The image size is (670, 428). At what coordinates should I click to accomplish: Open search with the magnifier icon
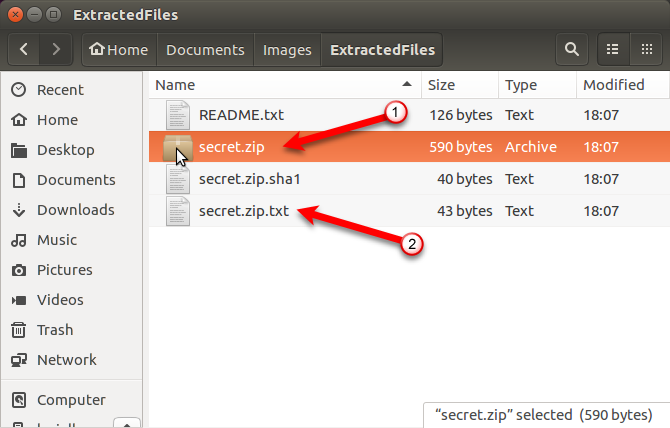pos(572,50)
